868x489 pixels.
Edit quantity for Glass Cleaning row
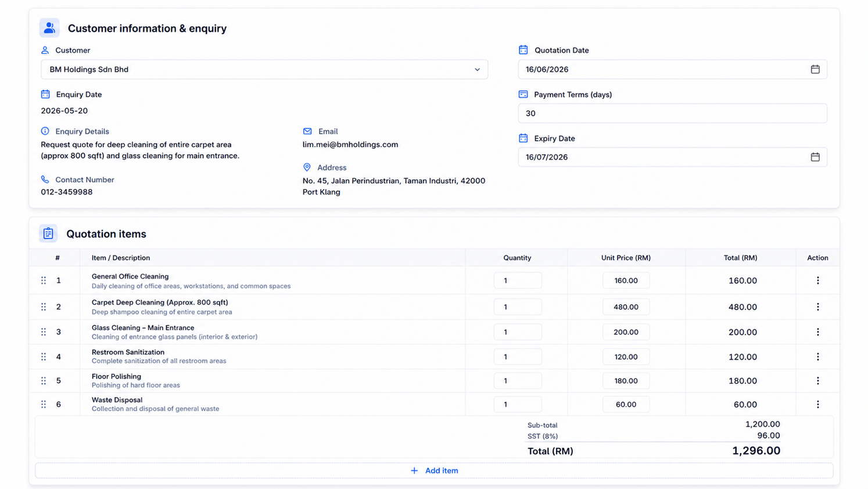(518, 332)
